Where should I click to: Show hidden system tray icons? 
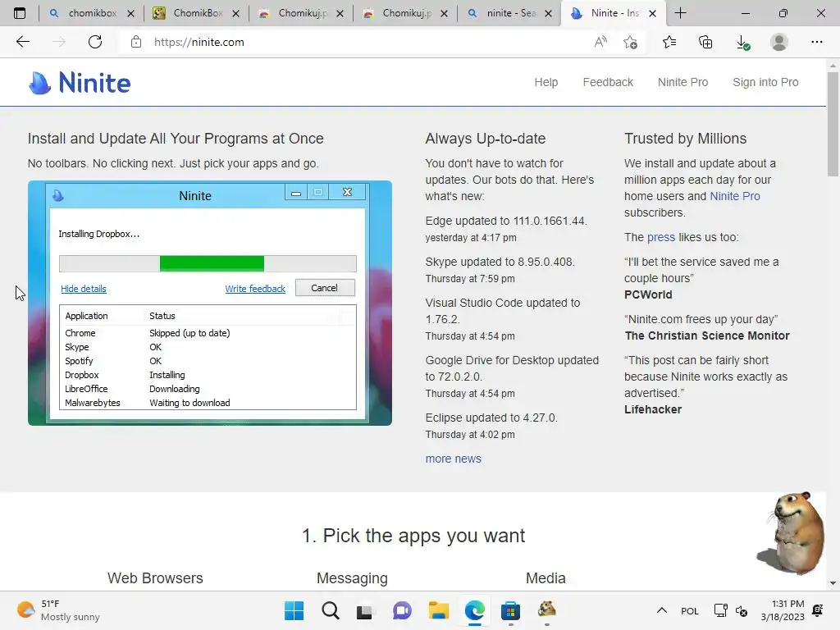[x=662, y=610]
